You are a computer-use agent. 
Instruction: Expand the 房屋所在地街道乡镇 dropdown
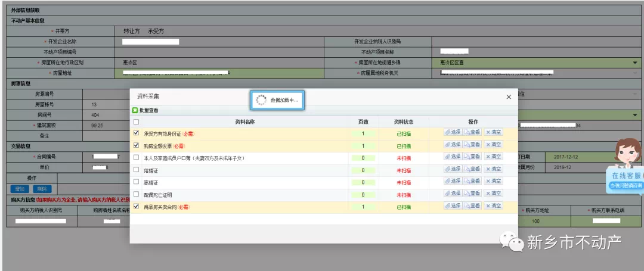tap(634, 63)
